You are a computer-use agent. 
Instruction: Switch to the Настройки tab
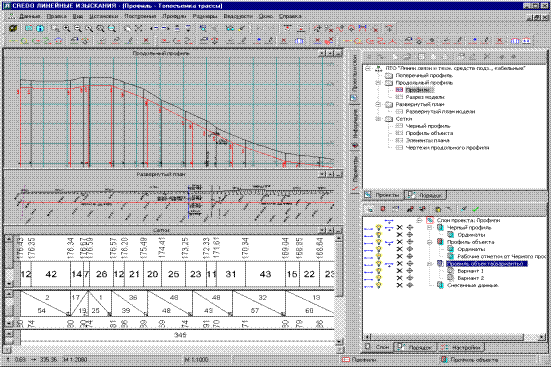(461, 347)
